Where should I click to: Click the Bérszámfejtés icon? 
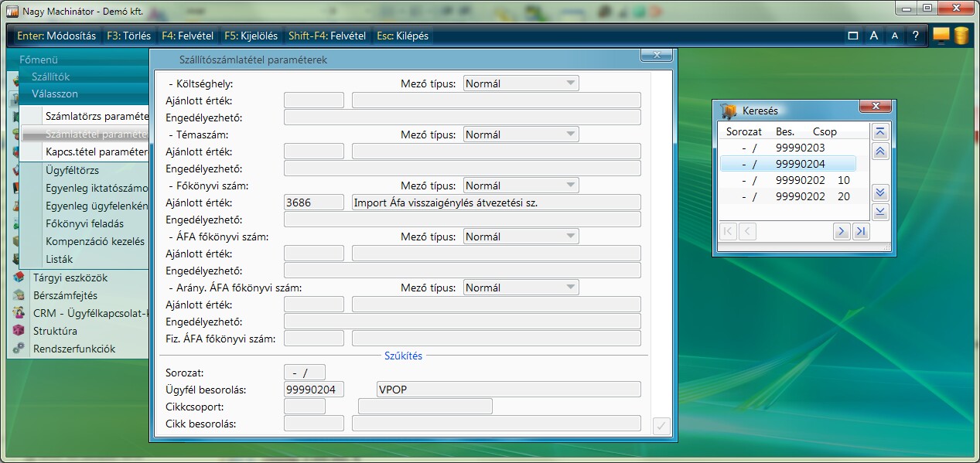[x=19, y=295]
